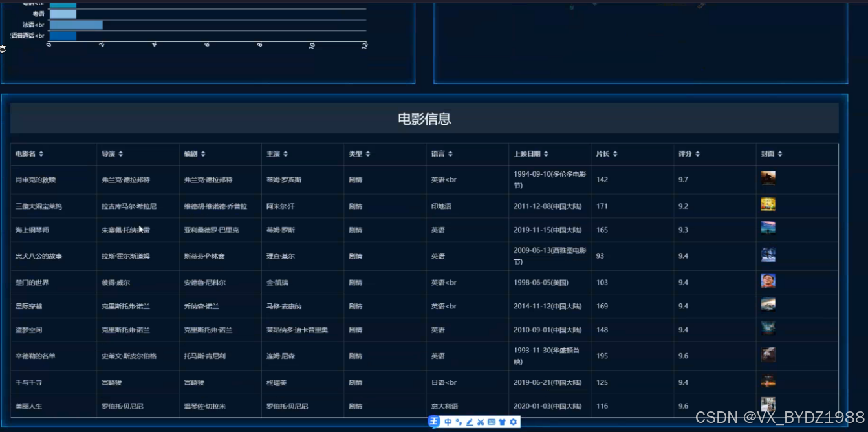The height and width of the screenshot is (432, 868).
Task: Select movie name 三傻大闹宝莱坞
Action: (39, 206)
